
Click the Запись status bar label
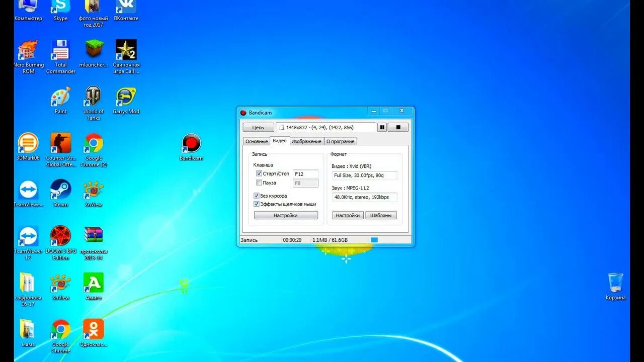click(249, 240)
